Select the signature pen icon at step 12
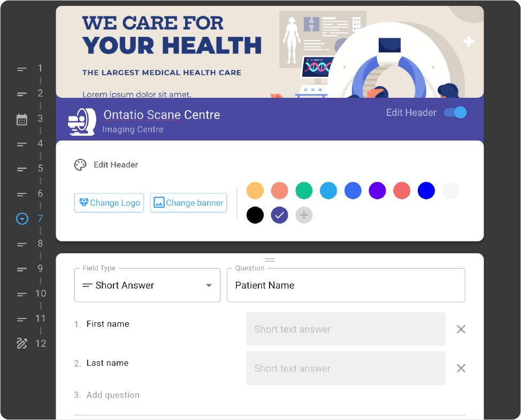This screenshot has height=420, width=521. click(22, 343)
